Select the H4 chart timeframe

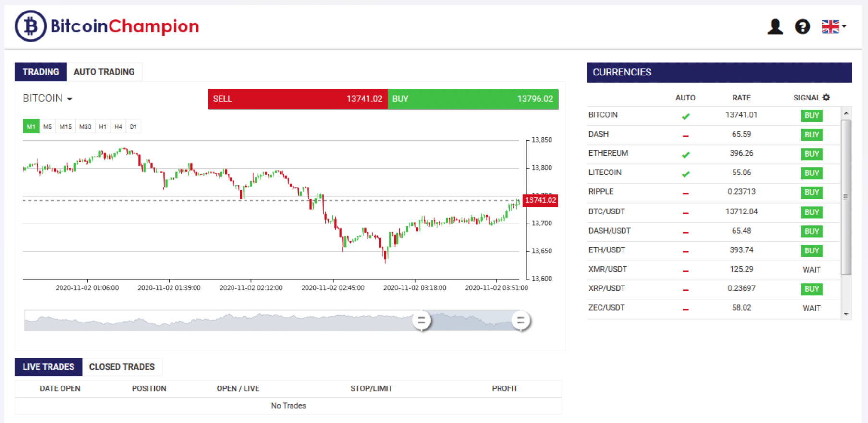tap(118, 126)
